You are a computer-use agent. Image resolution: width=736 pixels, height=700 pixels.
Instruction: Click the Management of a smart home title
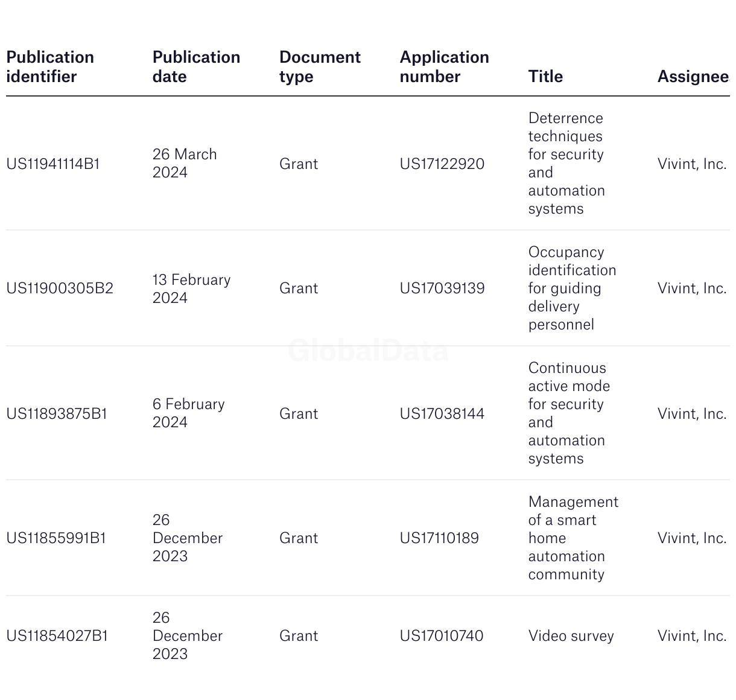(573, 538)
